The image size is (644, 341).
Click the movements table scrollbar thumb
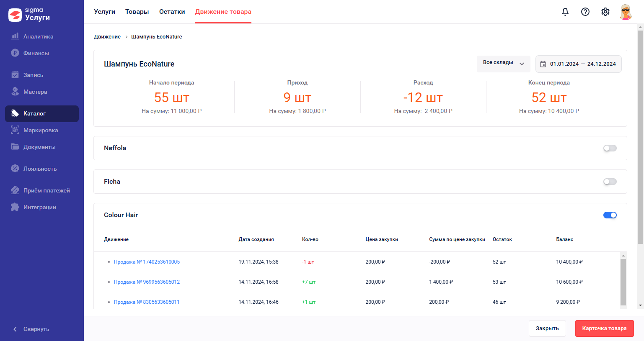click(x=623, y=282)
